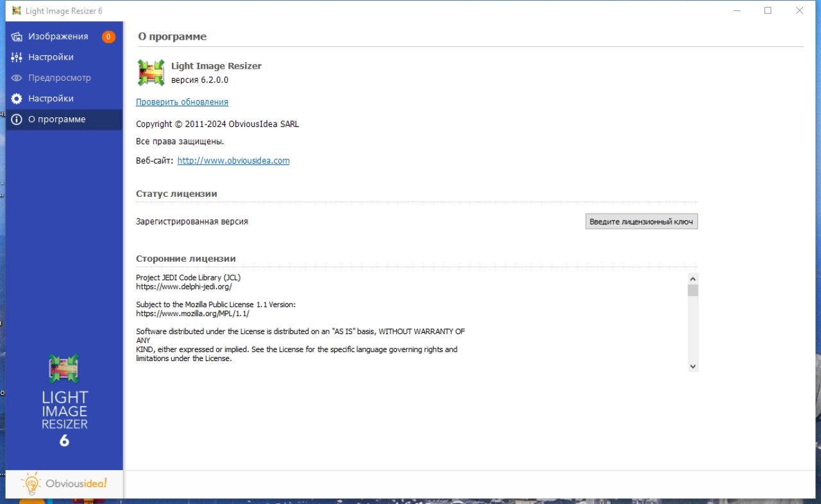
Task: Click the title bar application icon
Action: pos(16,11)
